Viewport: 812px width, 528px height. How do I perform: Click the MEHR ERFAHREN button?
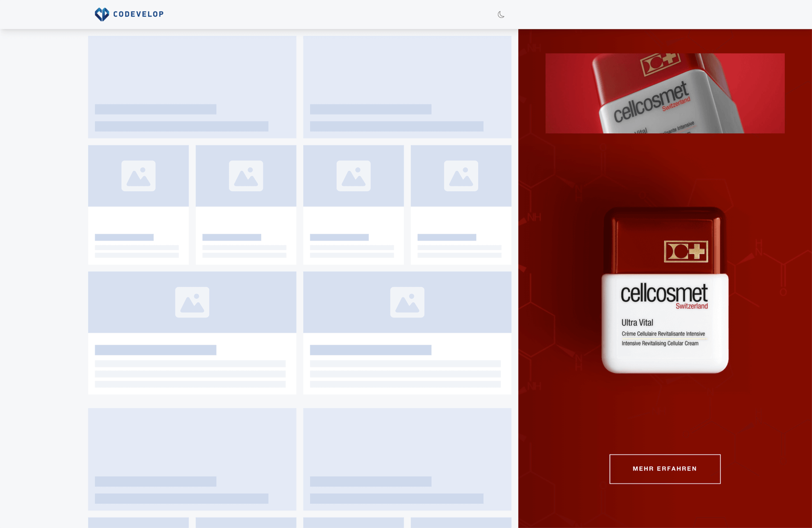[665, 469]
